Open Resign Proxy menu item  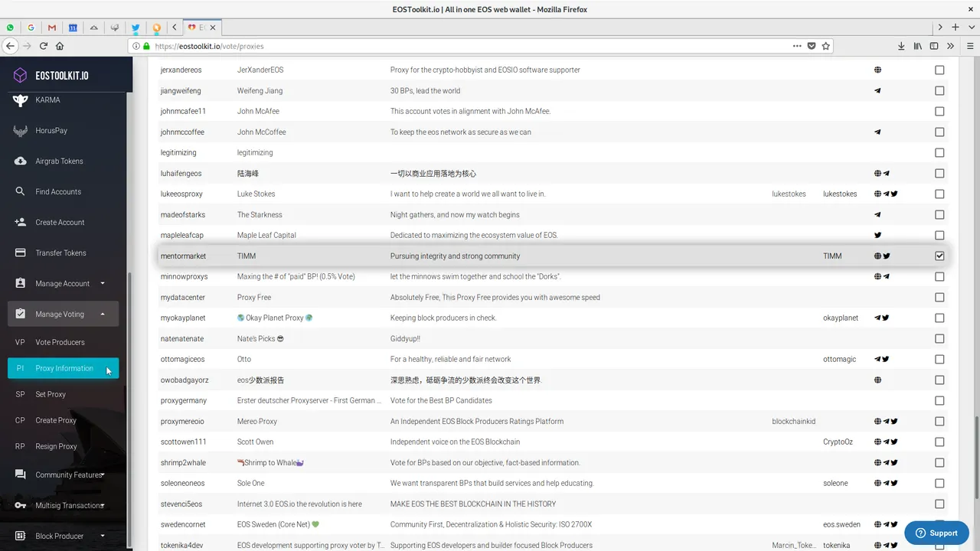coord(63,446)
